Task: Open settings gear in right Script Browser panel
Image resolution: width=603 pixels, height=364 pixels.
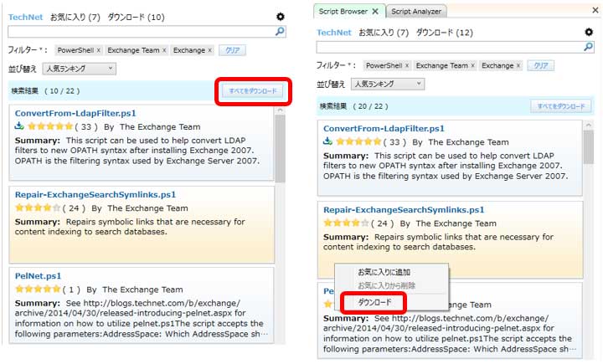Action: (x=589, y=32)
